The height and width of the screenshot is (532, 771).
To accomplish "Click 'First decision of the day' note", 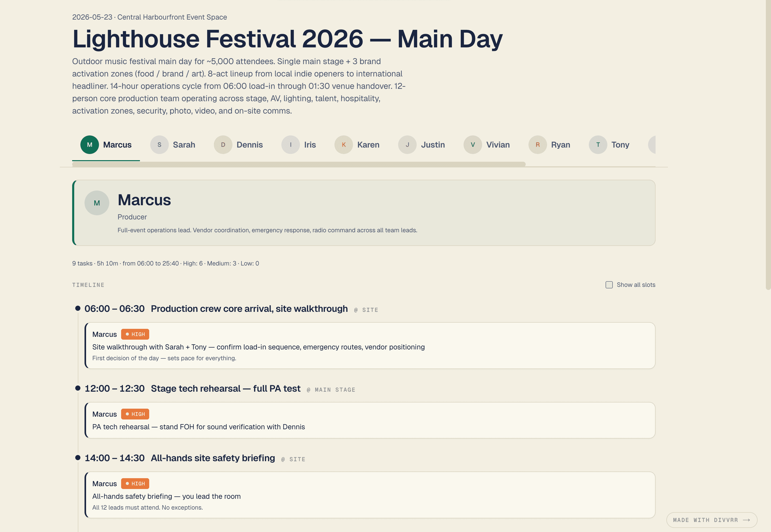I will [164, 358].
